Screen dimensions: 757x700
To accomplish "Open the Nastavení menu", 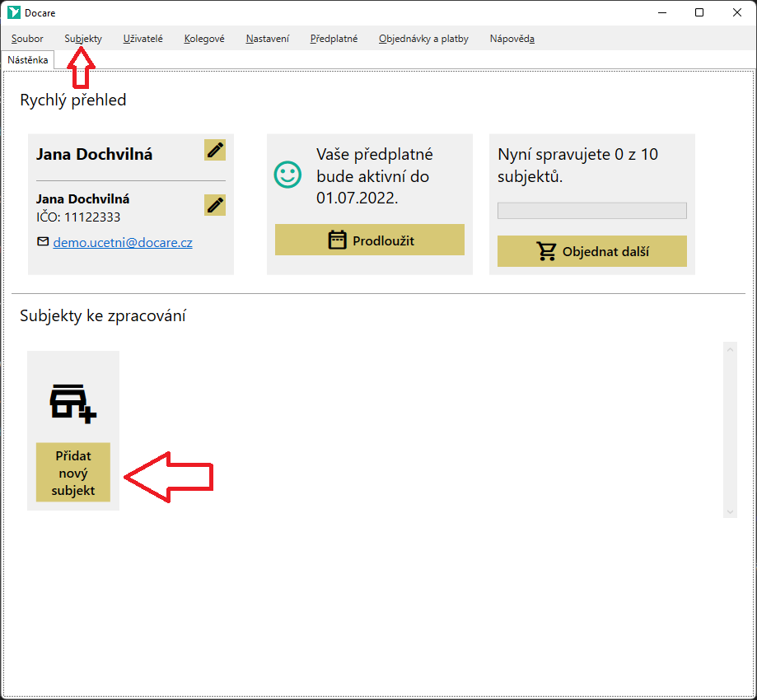I will tap(268, 39).
